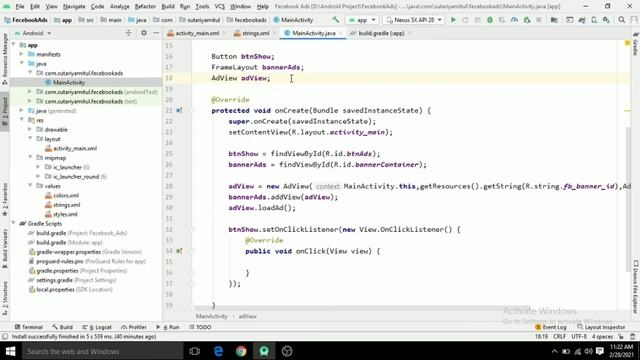Click the Task View taskbar icon
Viewport: 640px width, 360px height.
tap(195, 351)
